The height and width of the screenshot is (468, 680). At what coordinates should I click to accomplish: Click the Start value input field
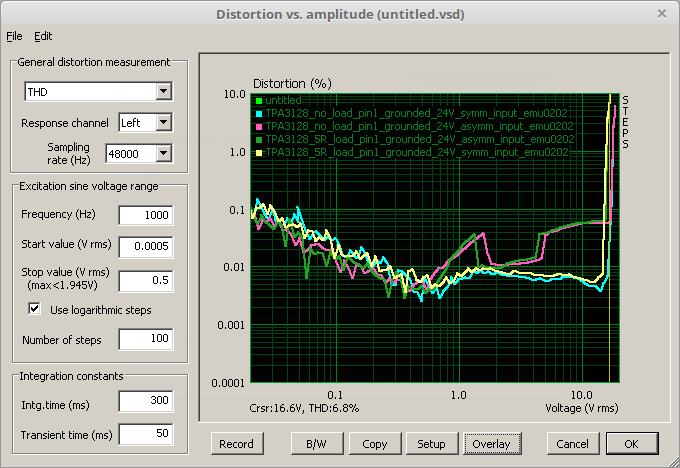click(x=145, y=246)
